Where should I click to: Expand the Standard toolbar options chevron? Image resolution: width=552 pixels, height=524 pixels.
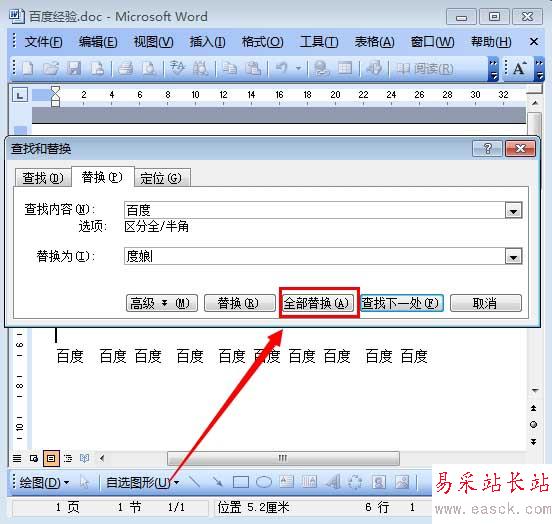pos(493,69)
